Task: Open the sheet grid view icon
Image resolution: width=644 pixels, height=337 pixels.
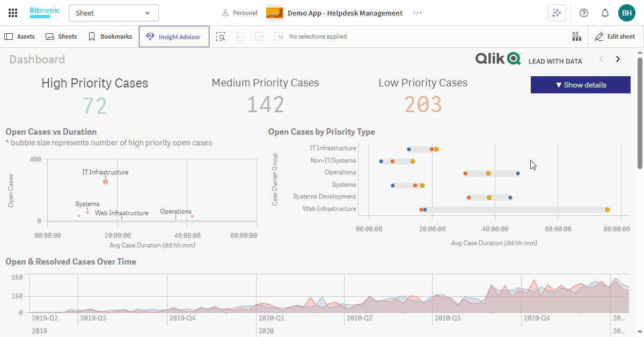Action: pyautogui.click(x=577, y=36)
